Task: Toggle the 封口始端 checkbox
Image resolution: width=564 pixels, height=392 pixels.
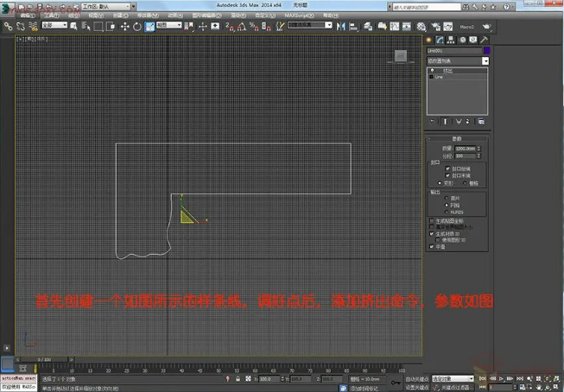Action: tap(449, 168)
